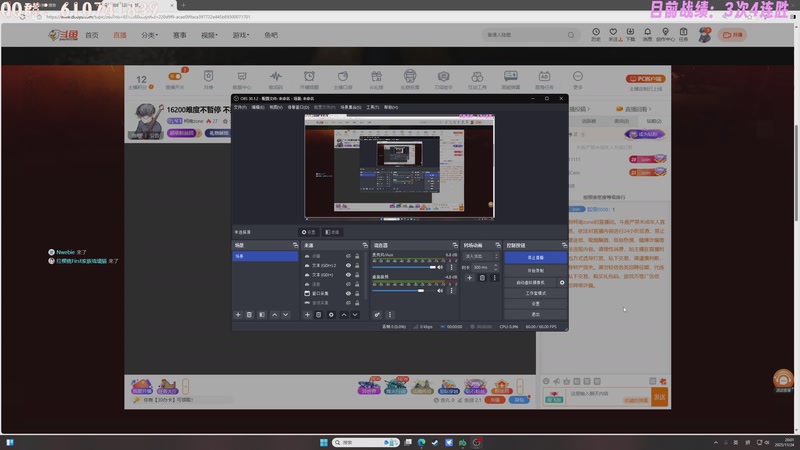
Task: Open scene filters icon in Scenes panel
Action: (x=262, y=315)
